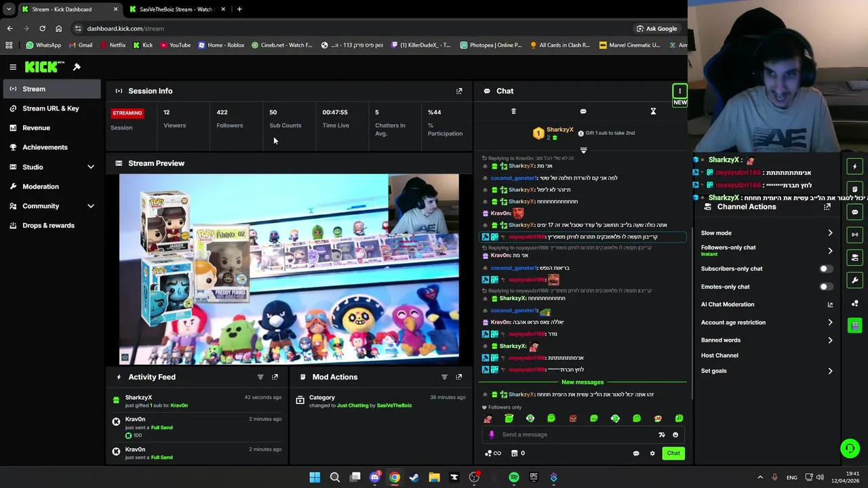
Task: Open the channel points shop icon
Action: (514, 453)
